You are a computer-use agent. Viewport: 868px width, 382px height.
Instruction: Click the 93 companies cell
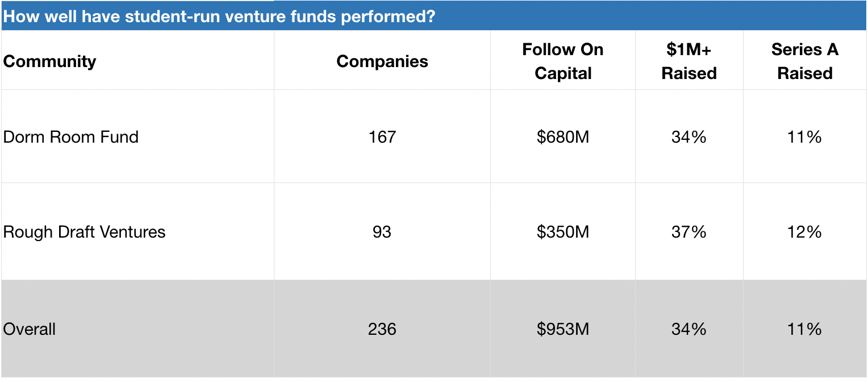tap(382, 232)
